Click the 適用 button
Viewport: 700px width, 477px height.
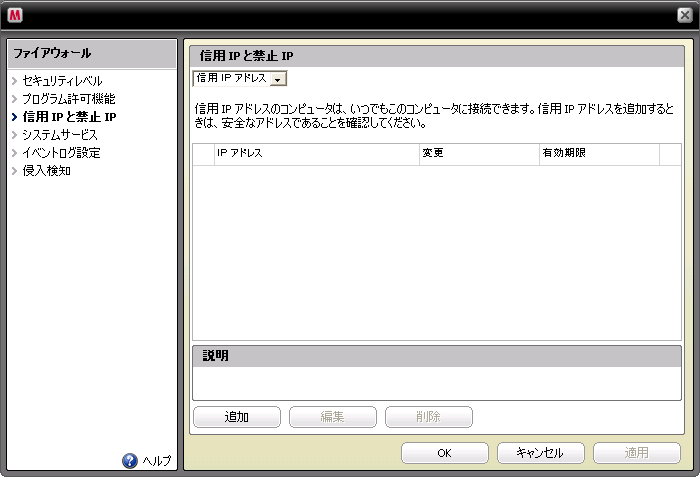pos(637,453)
